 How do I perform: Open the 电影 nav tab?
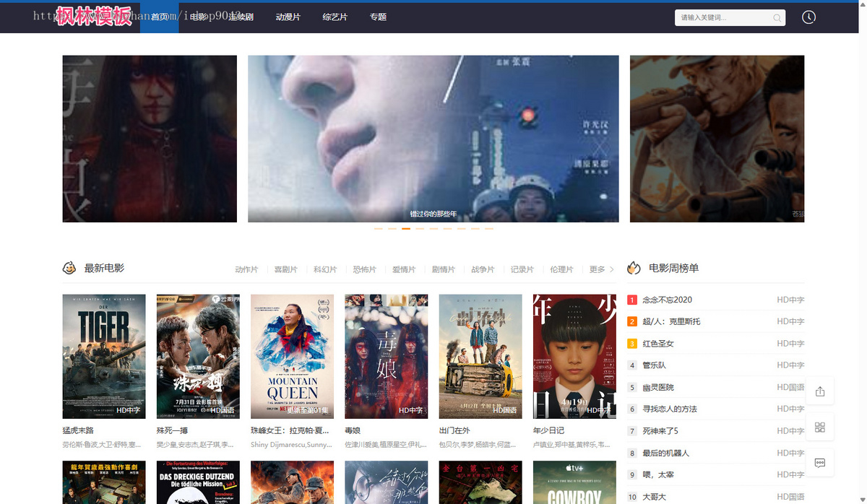[x=198, y=17]
